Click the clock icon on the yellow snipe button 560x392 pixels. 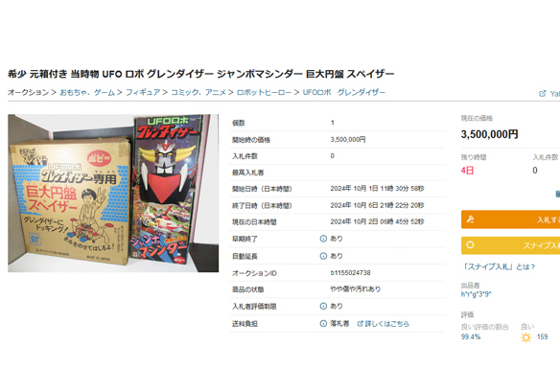471,245
